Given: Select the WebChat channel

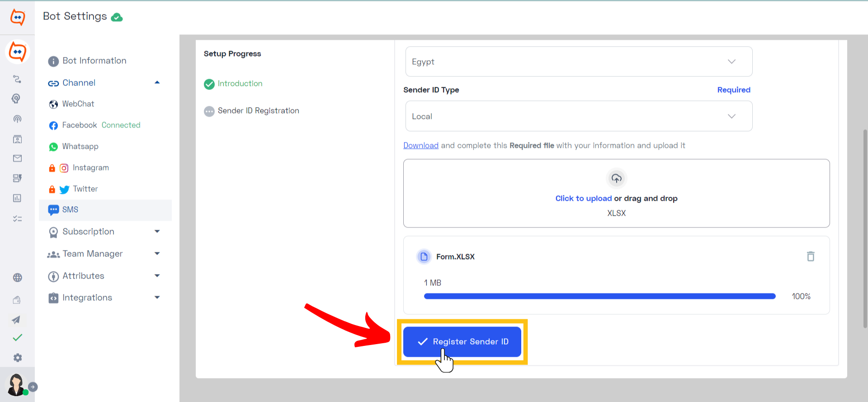Looking at the screenshot, I should (x=78, y=104).
